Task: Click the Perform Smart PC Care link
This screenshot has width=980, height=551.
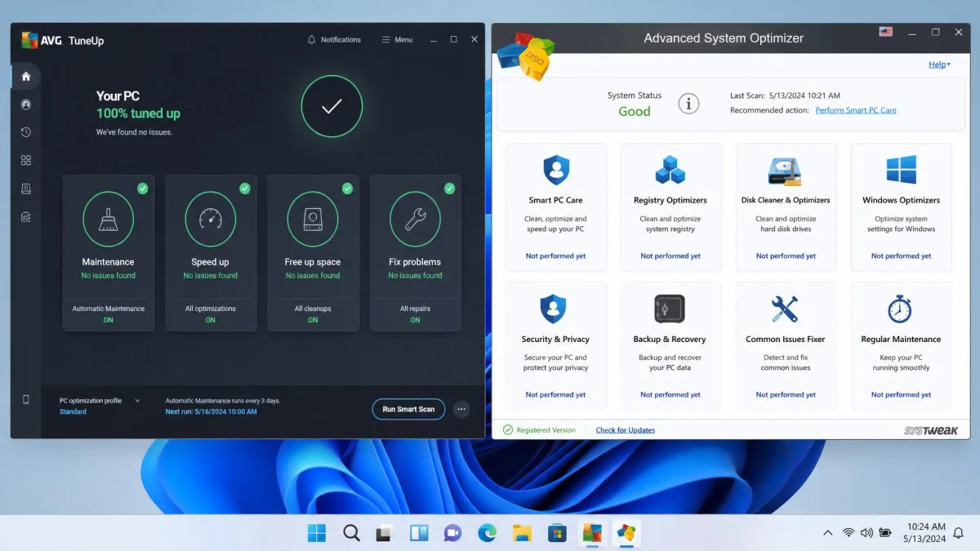Action: pyautogui.click(x=856, y=110)
